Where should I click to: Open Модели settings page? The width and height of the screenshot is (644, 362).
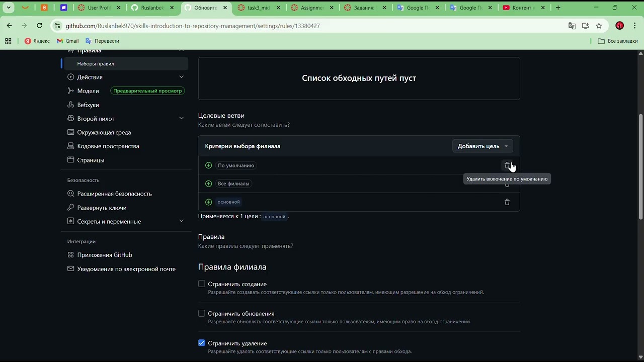click(88, 91)
